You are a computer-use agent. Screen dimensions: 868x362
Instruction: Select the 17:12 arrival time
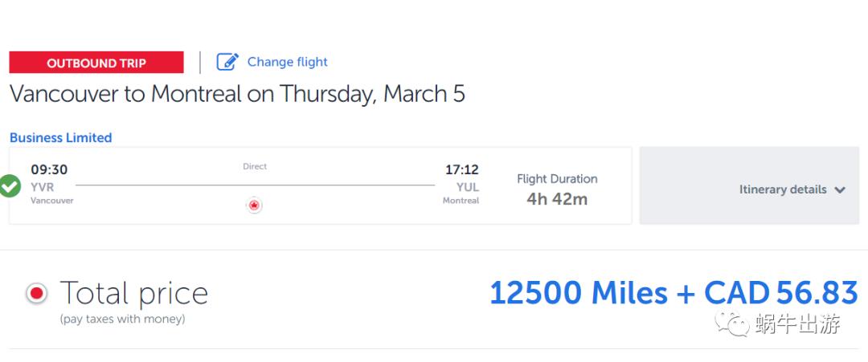[461, 169]
